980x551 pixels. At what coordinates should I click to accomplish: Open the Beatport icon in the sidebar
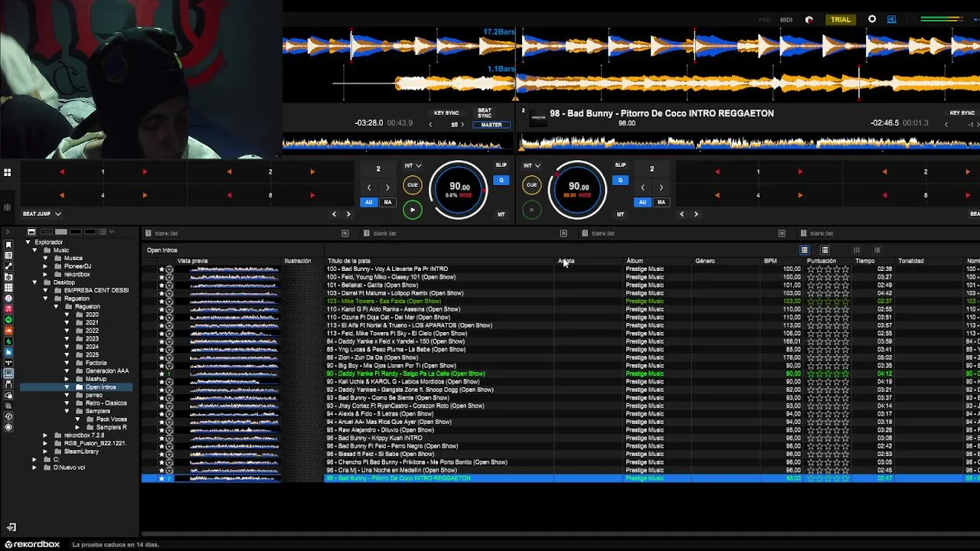(x=8, y=341)
